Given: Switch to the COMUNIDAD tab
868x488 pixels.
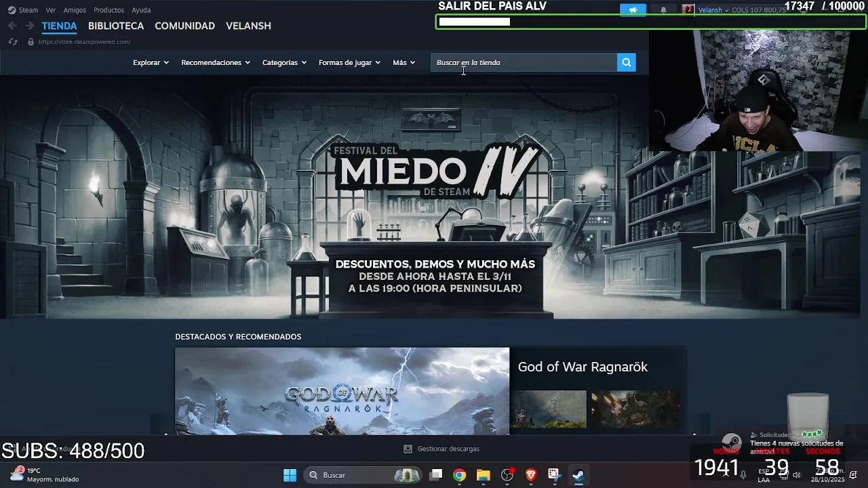Looking at the screenshot, I should click(x=184, y=26).
